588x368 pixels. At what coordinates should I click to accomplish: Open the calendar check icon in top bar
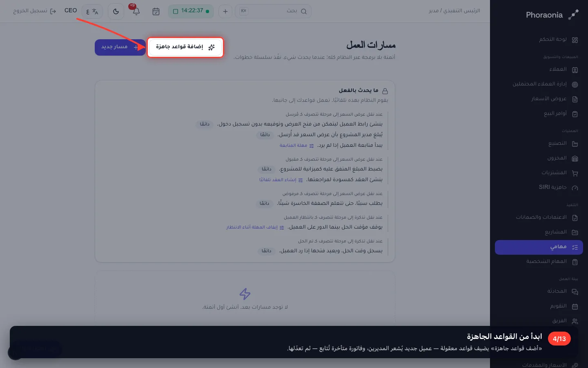[x=156, y=11]
